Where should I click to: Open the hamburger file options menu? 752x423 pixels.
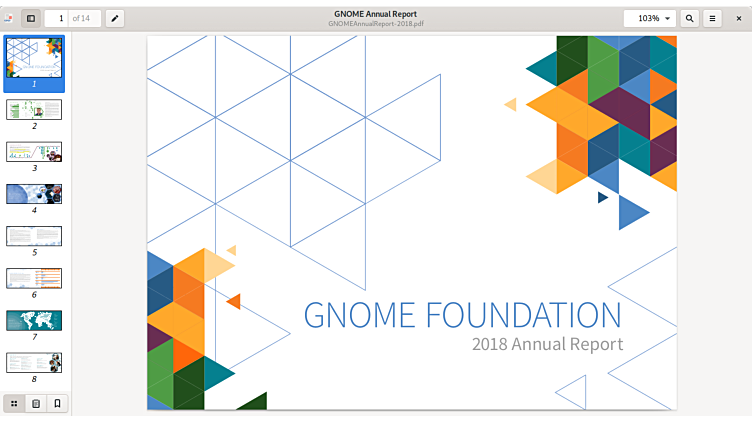712,18
